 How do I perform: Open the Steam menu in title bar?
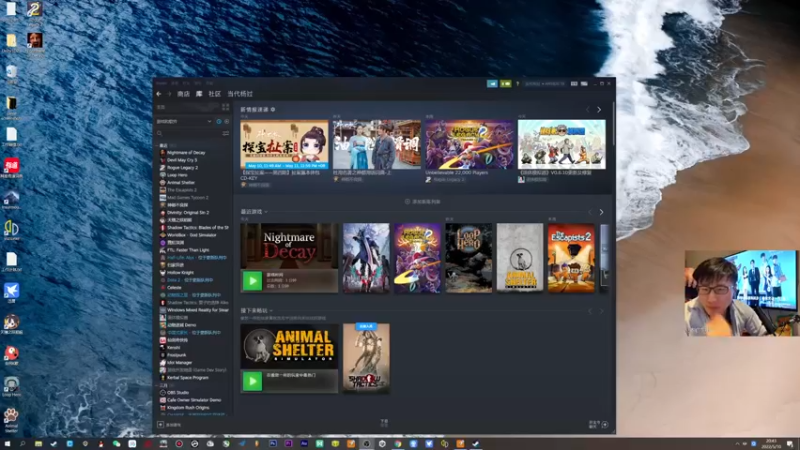tap(161, 83)
